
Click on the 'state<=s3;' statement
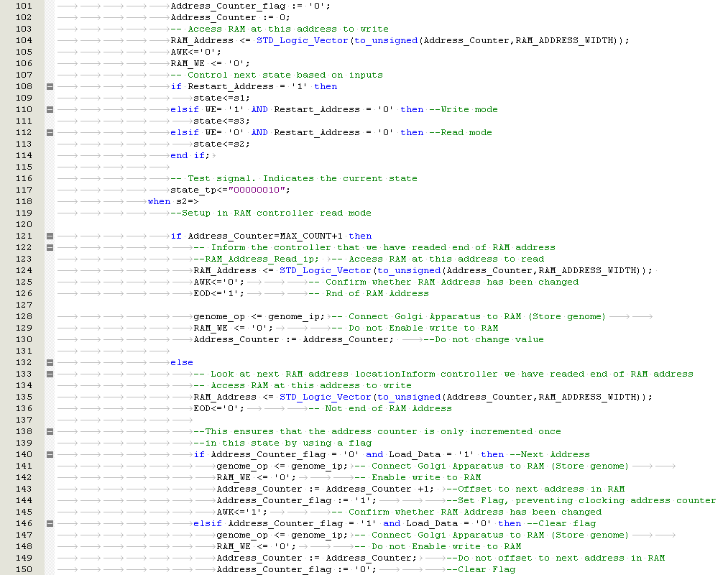coord(221,121)
